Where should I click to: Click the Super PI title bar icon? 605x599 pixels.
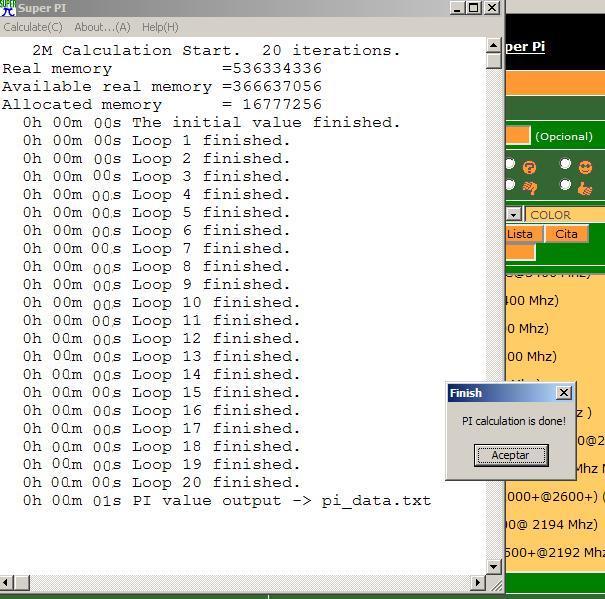pos(8,8)
